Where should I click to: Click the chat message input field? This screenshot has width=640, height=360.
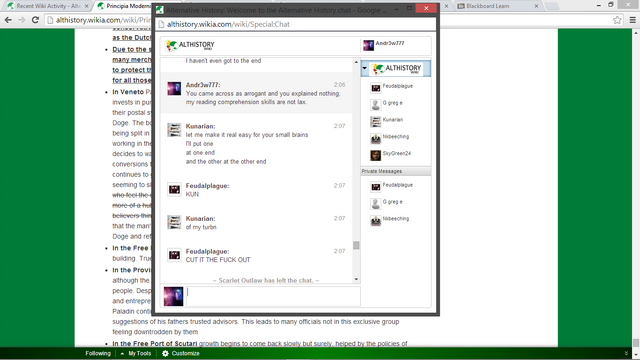pos(273,296)
